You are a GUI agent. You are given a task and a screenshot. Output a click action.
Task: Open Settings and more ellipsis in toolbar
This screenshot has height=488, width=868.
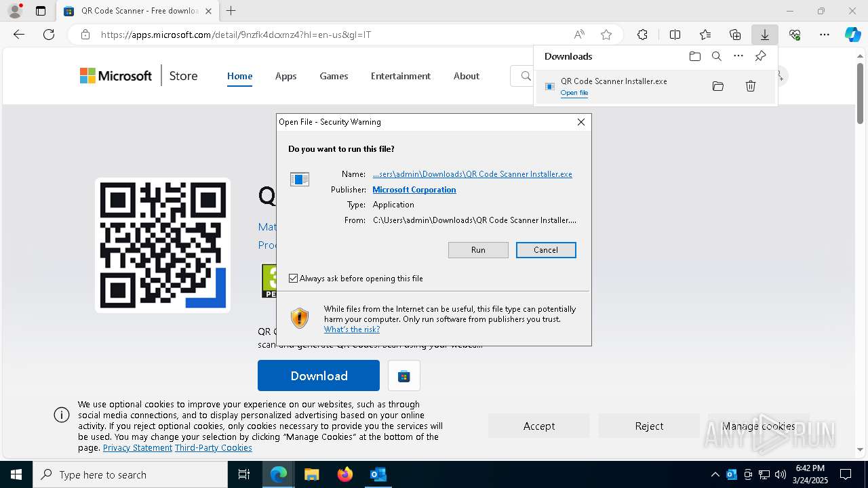tap(825, 35)
